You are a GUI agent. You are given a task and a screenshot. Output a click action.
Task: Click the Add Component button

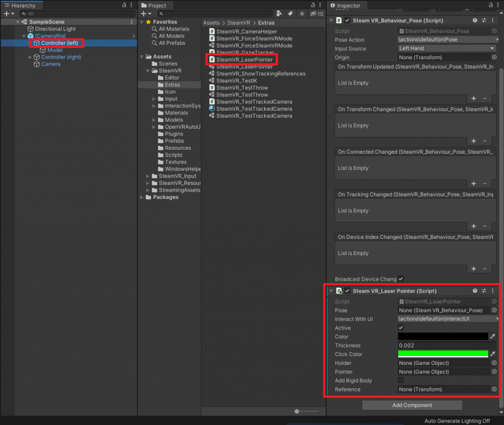pyautogui.click(x=412, y=405)
